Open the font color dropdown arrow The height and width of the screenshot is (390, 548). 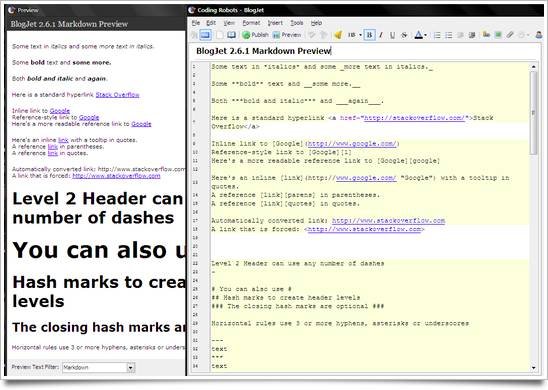(425, 35)
